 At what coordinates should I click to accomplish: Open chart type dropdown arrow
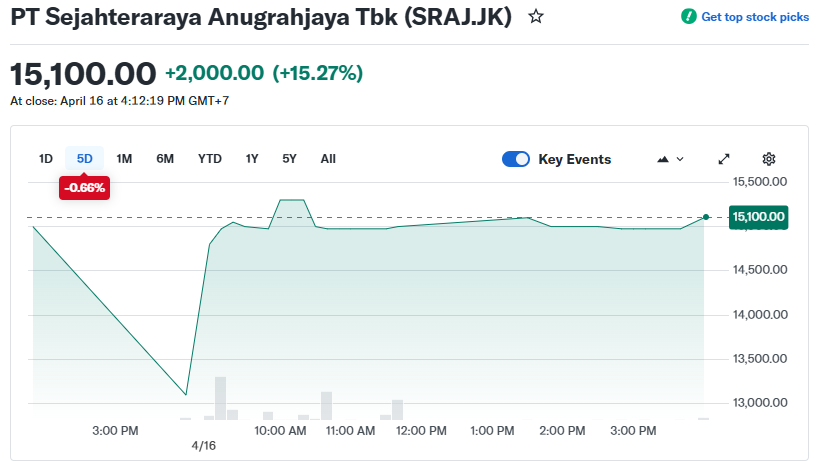tap(680, 159)
